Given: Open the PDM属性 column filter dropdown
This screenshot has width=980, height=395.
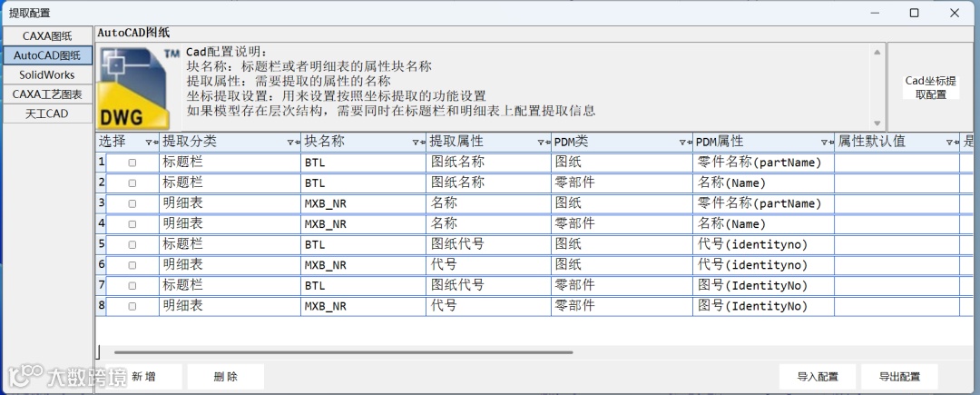Looking at the screenshot, I should [826, 143].
